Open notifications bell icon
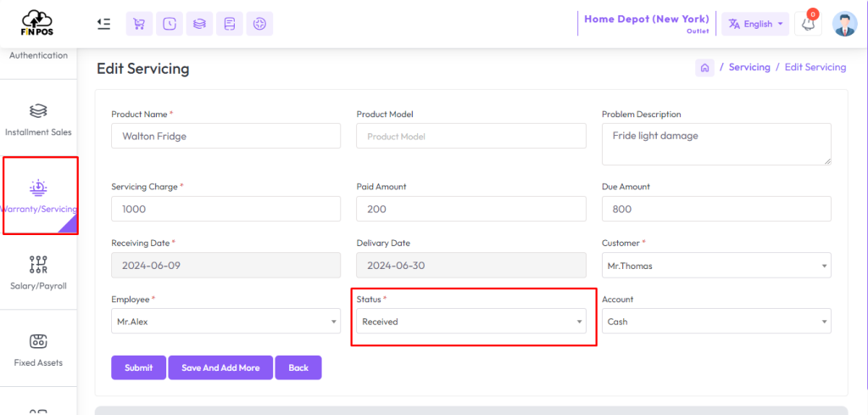 coord(808,24)
